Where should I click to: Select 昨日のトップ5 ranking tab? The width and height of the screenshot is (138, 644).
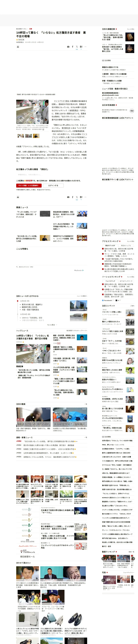coord(126,245)
